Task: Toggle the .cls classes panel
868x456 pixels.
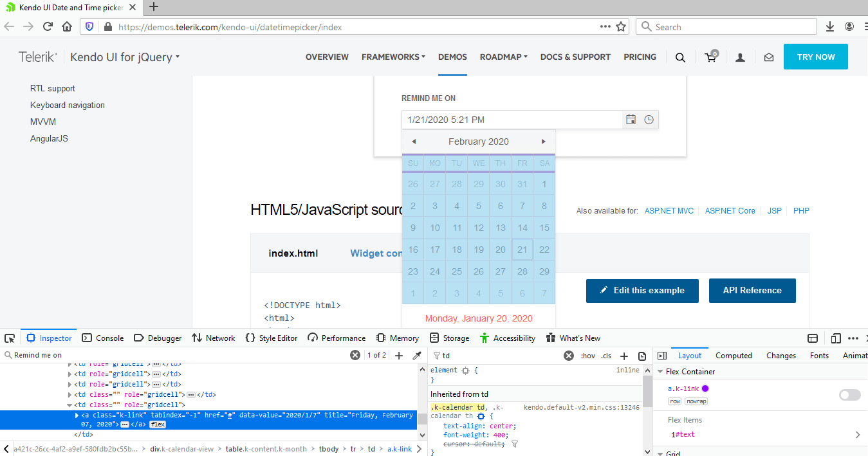Action: tap(606, 356)
